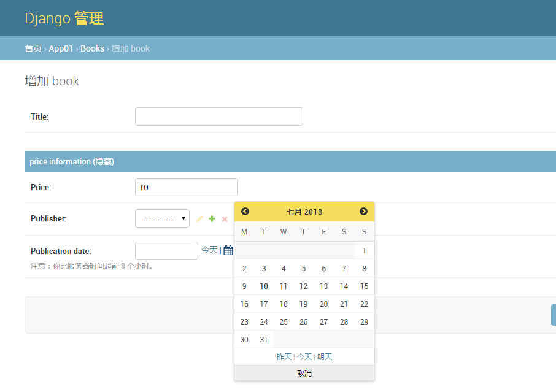Image resolution: width=556 pixels, height=392 pixels.
Task: Pick day 7 in the calendar
Action: pyautogui.click(x=344, y=268)
